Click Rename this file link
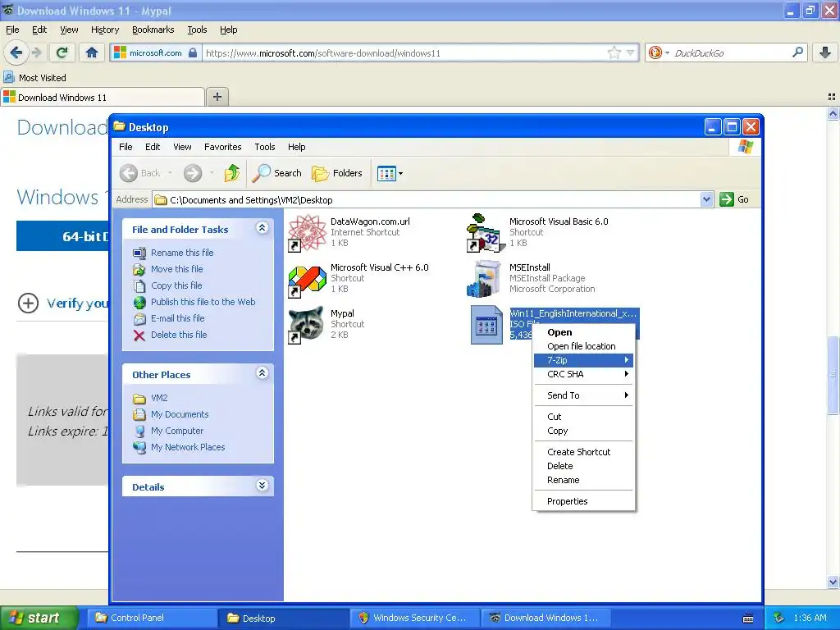The width and height of the screenshot is (840, 630). (x=182, y=253)
